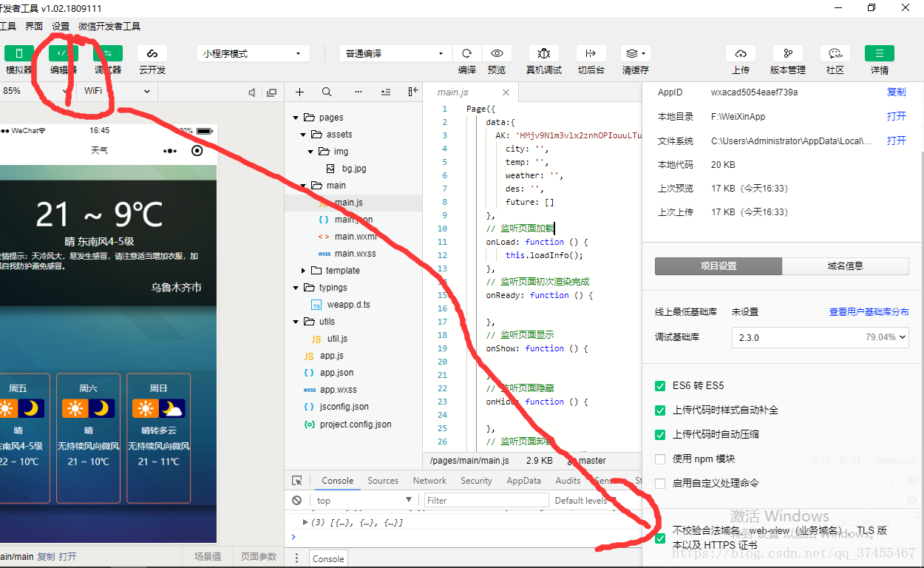The width and height of the screenshot is (924, 568).
Task: Toggle the 详情 details panel icon
Action: (x=880, y=53)
